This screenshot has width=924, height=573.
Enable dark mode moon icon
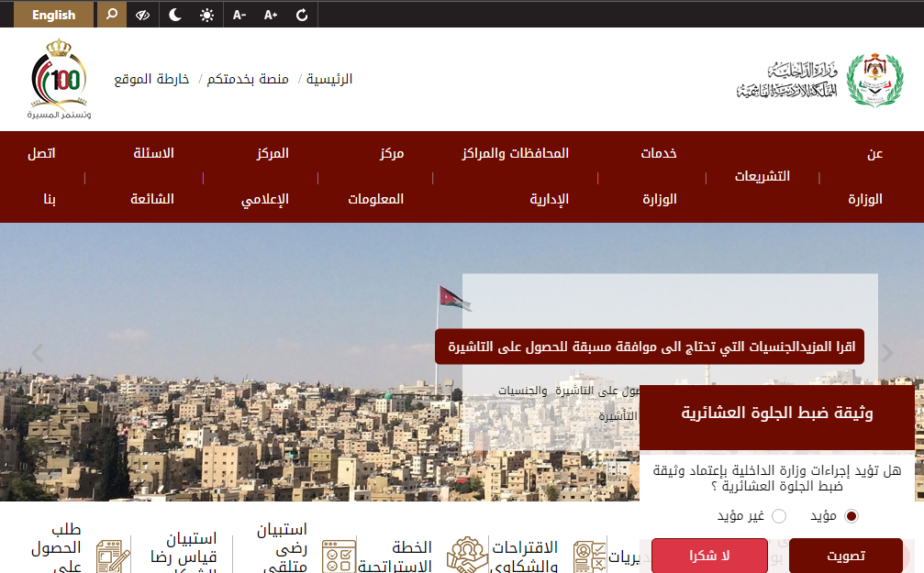pyautogui.click(x=174, y=15)
